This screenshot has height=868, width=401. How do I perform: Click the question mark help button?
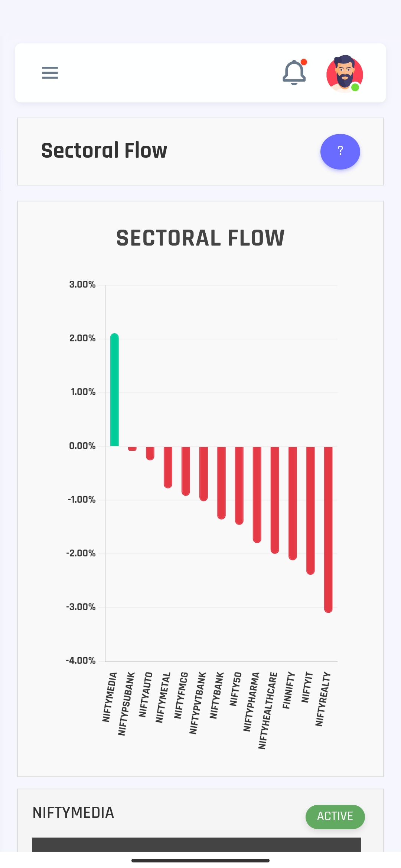pos(340,151)
